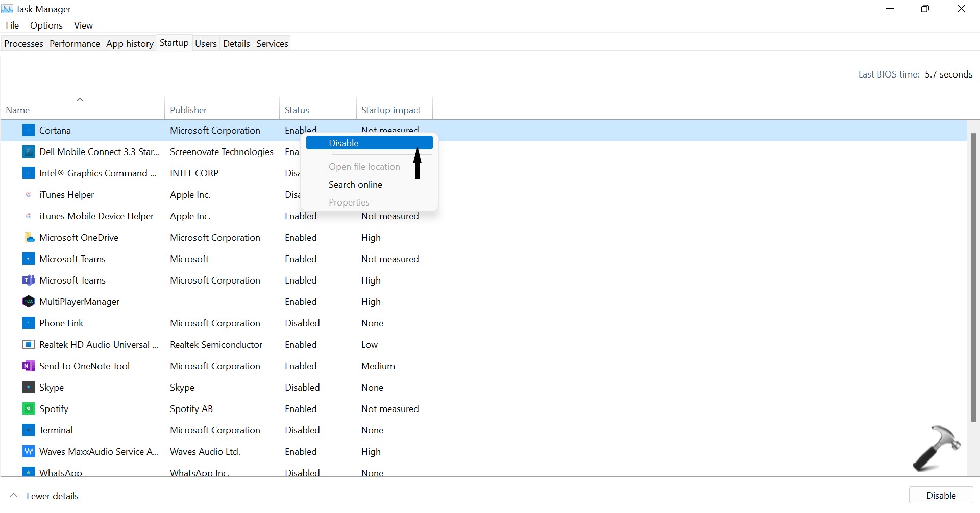
Task: Switch to the Performance tab
Action: (75, 44)
